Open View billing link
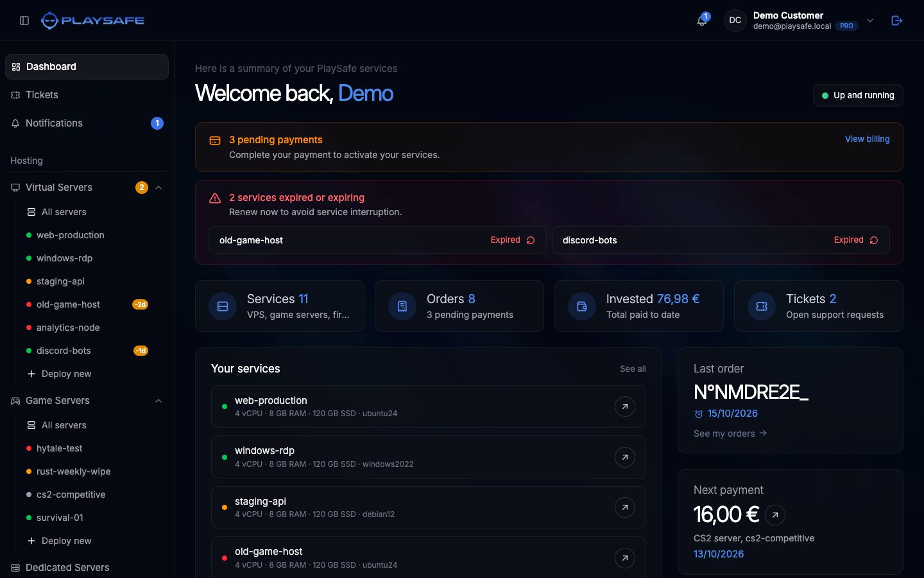 [867, 139]
